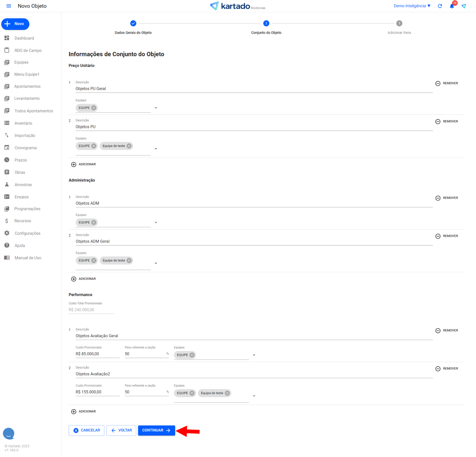Open Cronograma from the sidebar
Viewport: 476px width, 457px height.
coord(26,148)
